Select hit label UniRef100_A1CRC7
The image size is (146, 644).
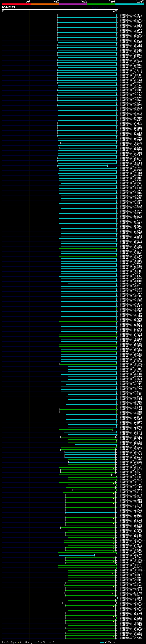click(131, 191)
